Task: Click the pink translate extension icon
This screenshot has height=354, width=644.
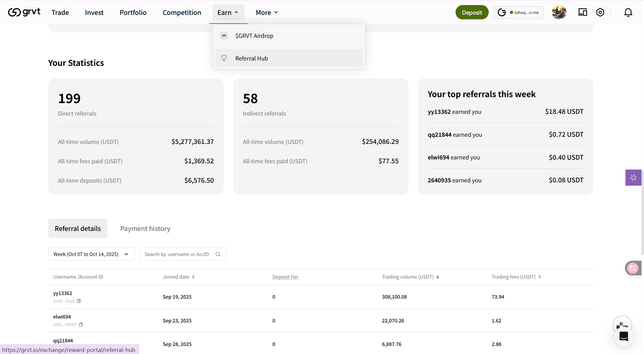Action: point(632,268)
